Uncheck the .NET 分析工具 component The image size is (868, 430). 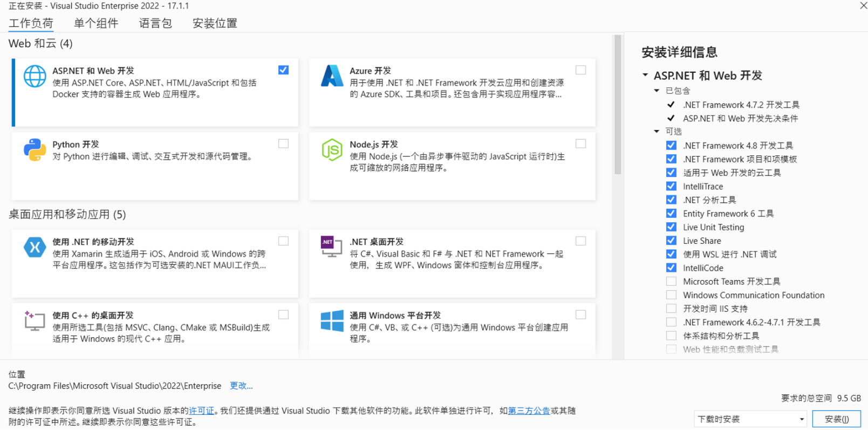671,200
